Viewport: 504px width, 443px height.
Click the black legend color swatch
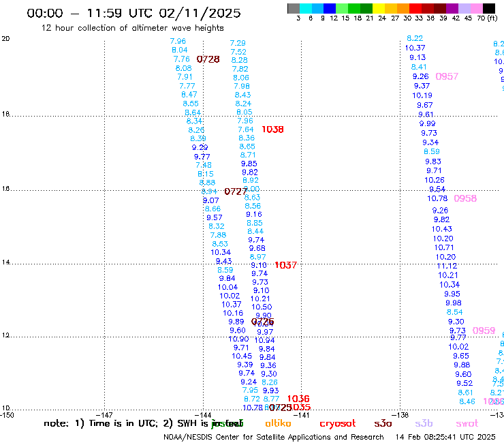[x=489, y=8]
